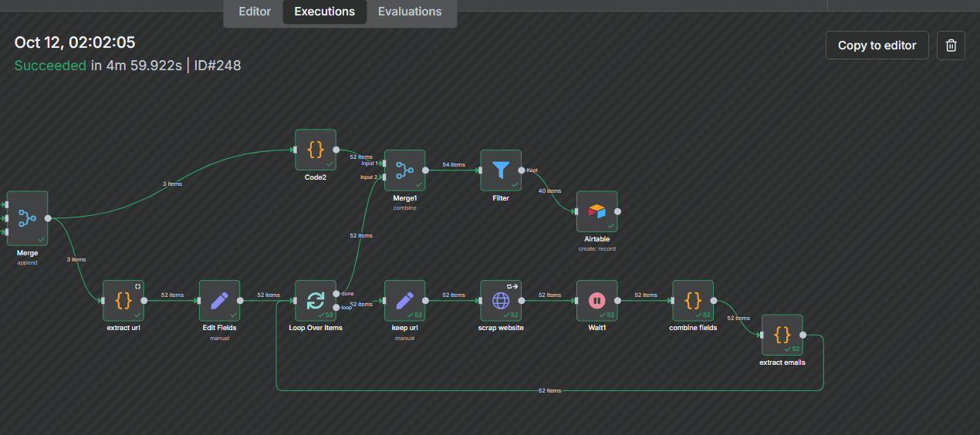This screenshot has width=980, height=435.
Task: Click the Input 1 label on Merge1
Action: pyautogui.click(x=370, y=164)
